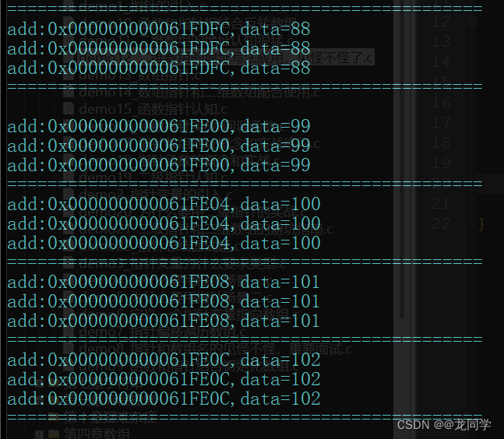Open demo7_指针偏移遍历数组.c in background file tree
504x439 pixels.
point(162,332)
